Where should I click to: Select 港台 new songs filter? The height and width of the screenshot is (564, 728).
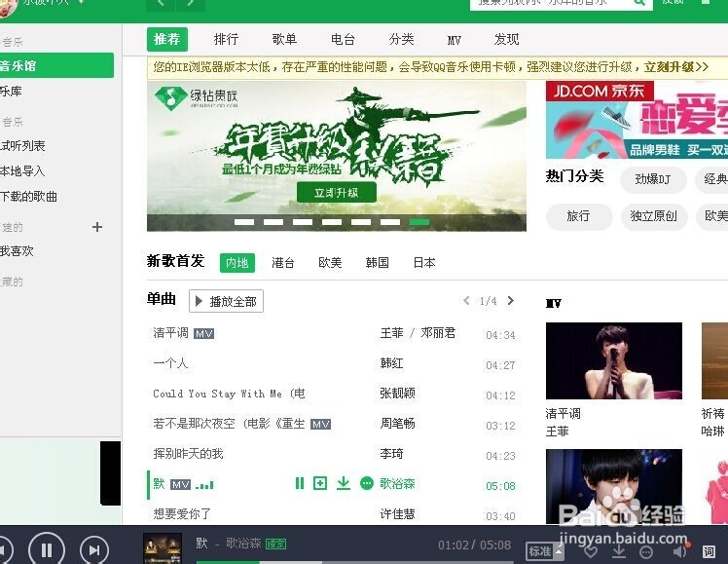tap(283, 263)
